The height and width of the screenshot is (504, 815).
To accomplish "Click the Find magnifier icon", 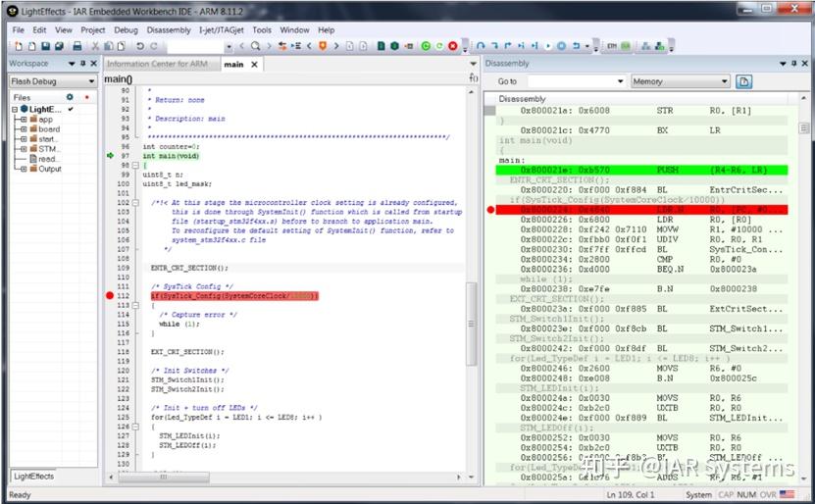I will tap(256, 46).
